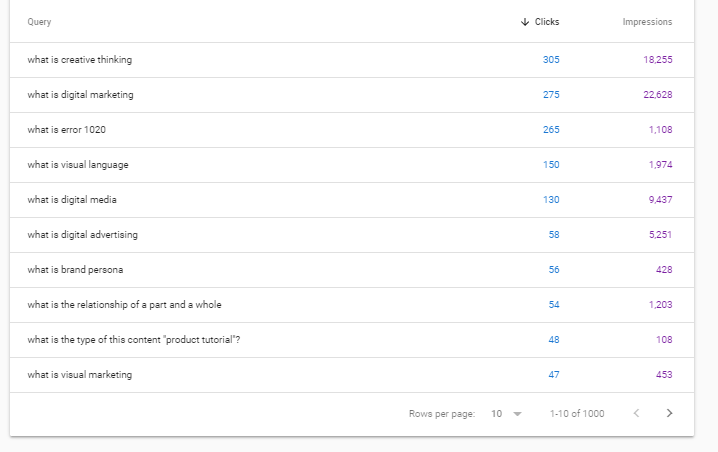This screenshot has width=718, height=452.
Task: Click the 305 clicks value
Action: coord(551,60)
